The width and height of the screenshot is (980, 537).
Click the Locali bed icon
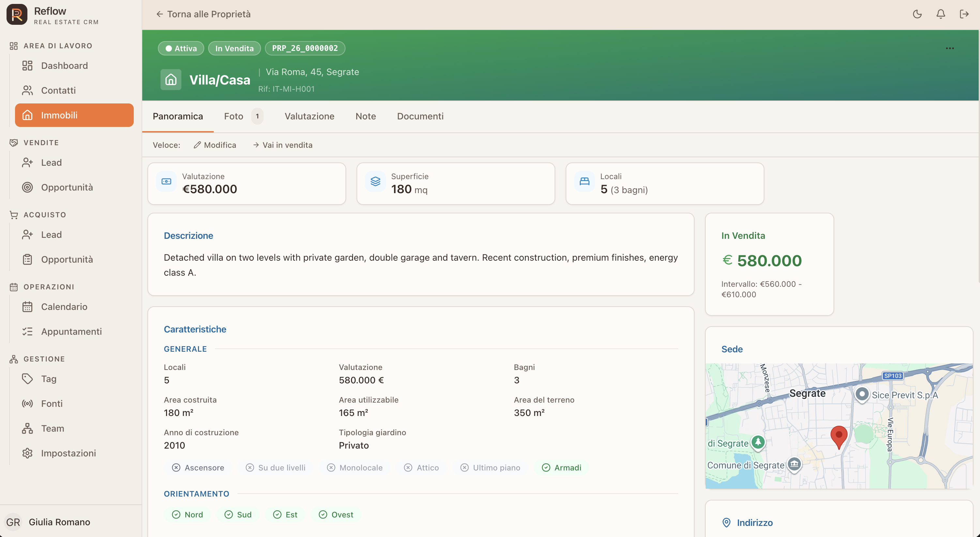click(x=585, y=181)
